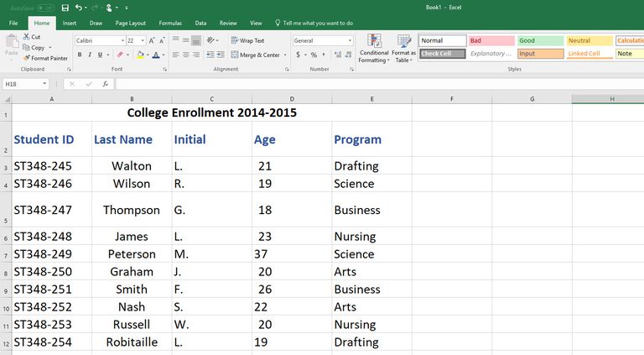Toggle Bold formatting

pyautogui.click(x=80, y=55)
